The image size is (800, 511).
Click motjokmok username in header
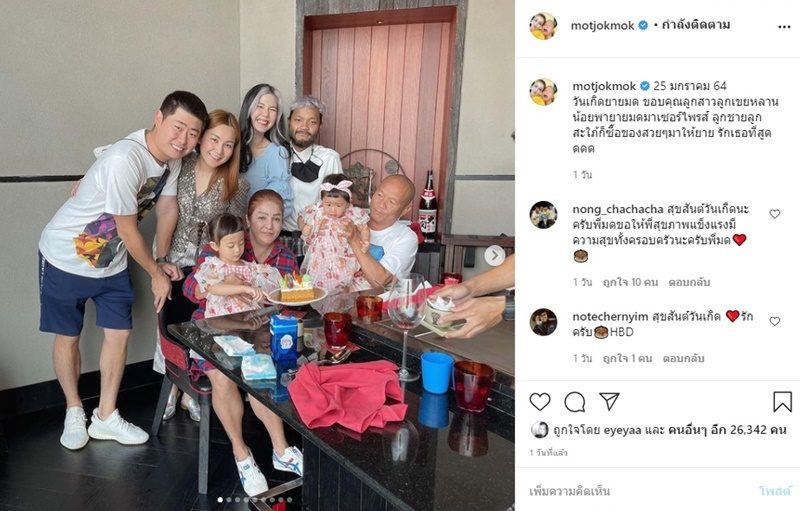pyautogui.click(x=602, y=25)
